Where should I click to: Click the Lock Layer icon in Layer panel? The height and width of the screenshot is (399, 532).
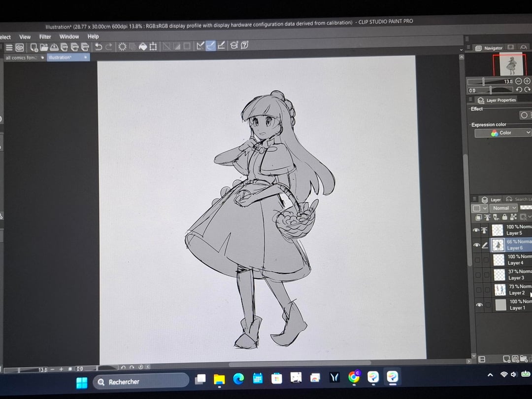pos(504,217)
